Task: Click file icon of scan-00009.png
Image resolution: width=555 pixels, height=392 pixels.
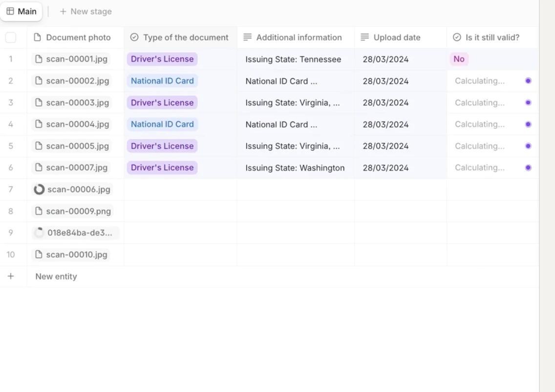Action: [39, 211]
